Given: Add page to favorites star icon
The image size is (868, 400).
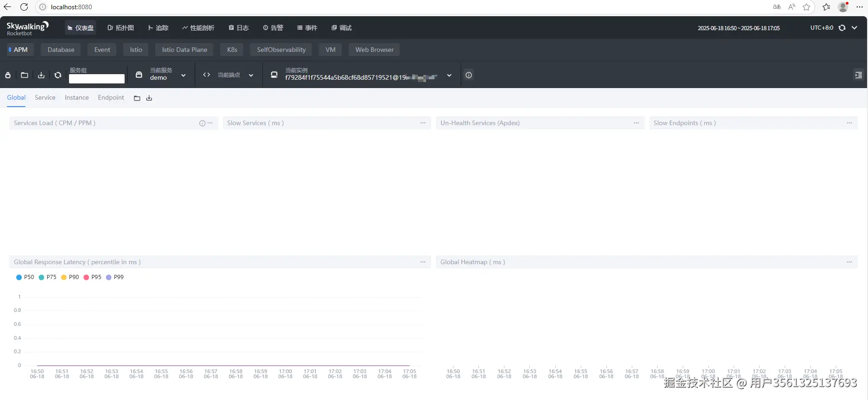Looking at the screenshot, I should coord(806,7).
